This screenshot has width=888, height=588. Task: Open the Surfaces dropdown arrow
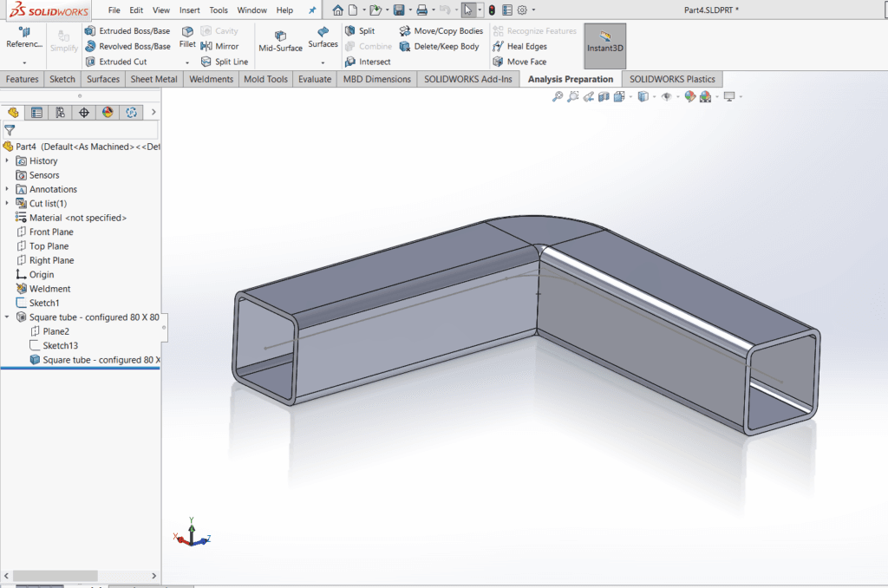click(323, 62)
